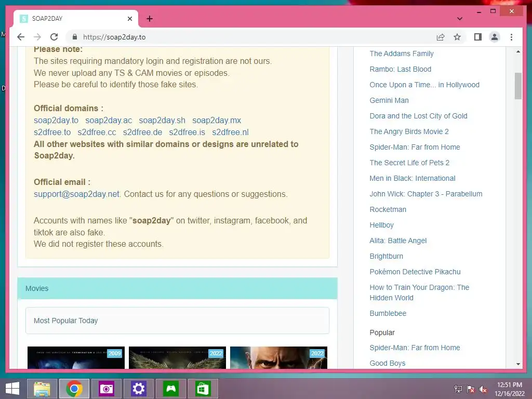Open the s2dfree.is domain link
The image size is (532, 399).
click(187, 132)
